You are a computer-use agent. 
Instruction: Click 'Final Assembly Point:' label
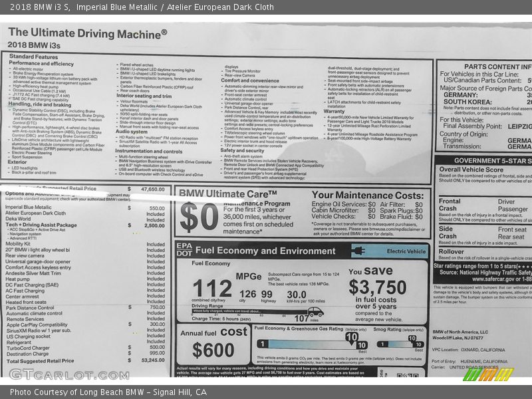click(x=472, y=126)
